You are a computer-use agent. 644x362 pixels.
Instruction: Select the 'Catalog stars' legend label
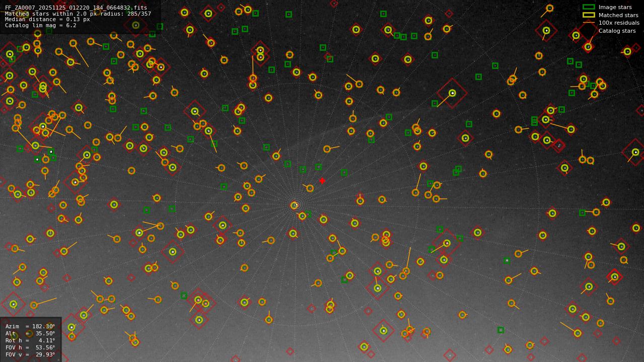coord(617,31)
